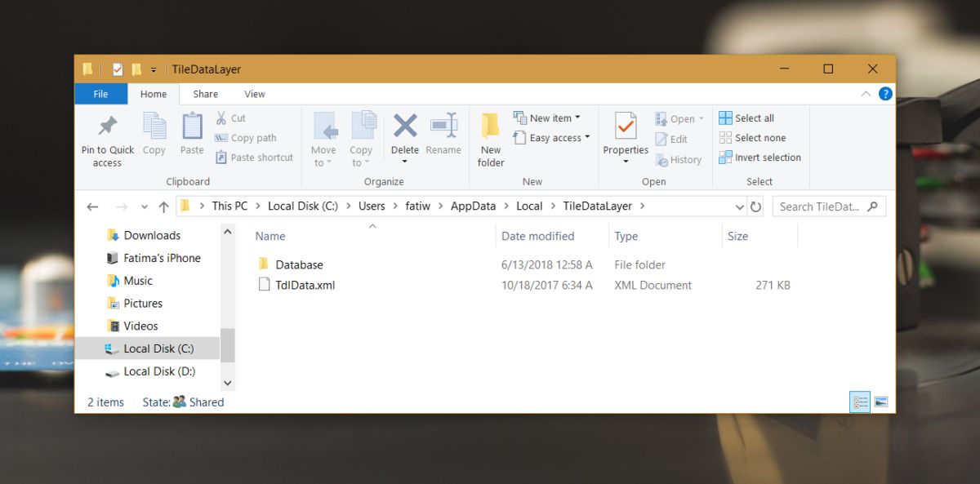Click Pin to Quick access icon
980x484 pixels.
[x=108, y=127]
